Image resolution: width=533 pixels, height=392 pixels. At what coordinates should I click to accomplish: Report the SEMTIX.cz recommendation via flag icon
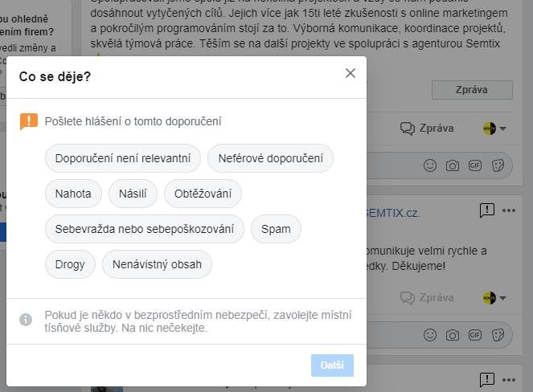486,210
